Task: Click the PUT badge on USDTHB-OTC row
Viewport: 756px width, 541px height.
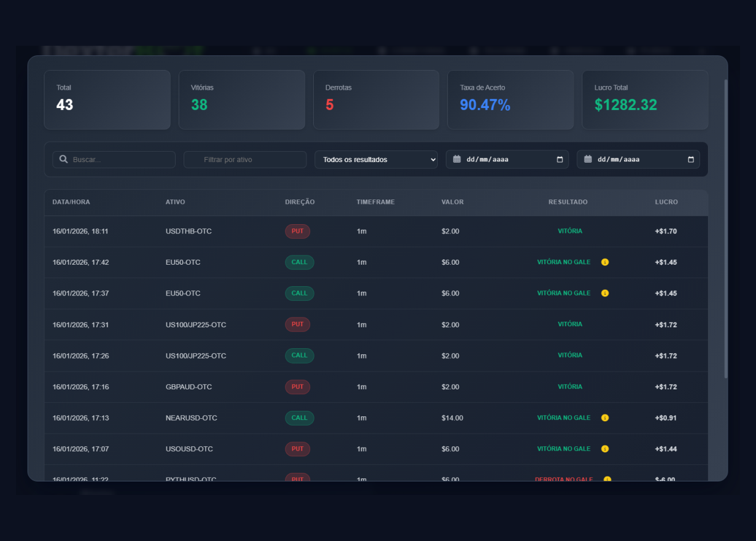Action: click(x=297, y=232)
